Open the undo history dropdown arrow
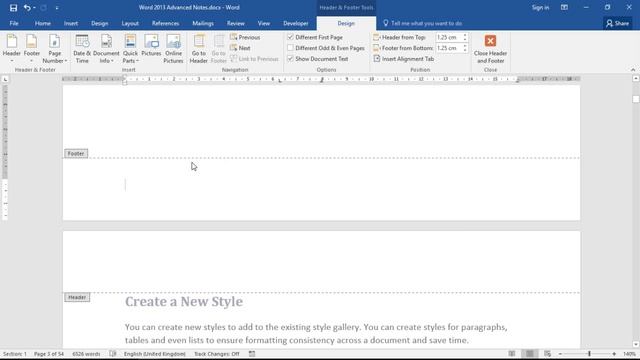Screen dimensions: 640x360 click(x=34, y=7)
